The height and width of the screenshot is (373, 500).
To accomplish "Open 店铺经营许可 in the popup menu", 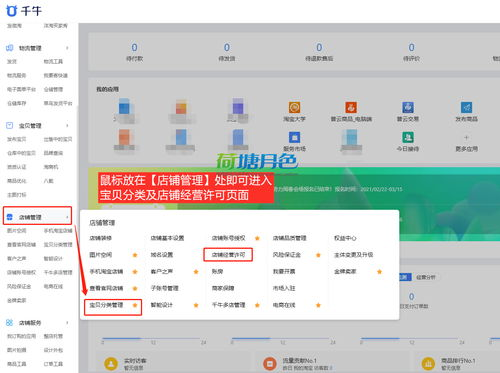I will pos(228,255).
